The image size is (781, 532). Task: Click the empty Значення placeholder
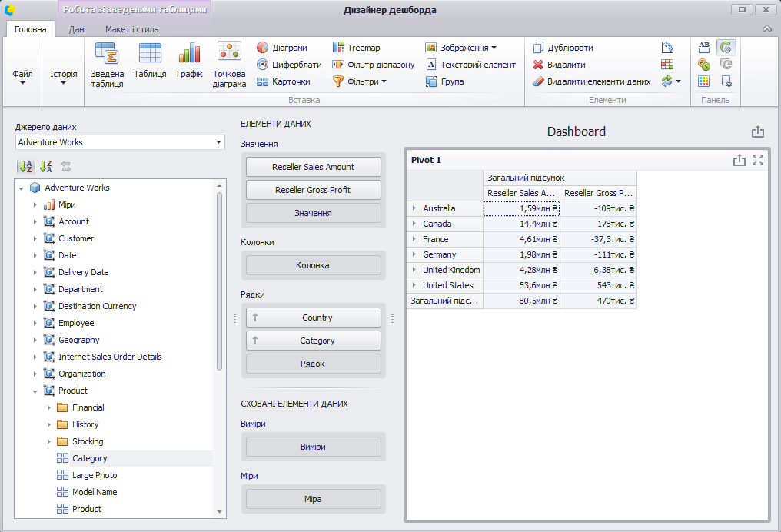(x=314, y=213)
